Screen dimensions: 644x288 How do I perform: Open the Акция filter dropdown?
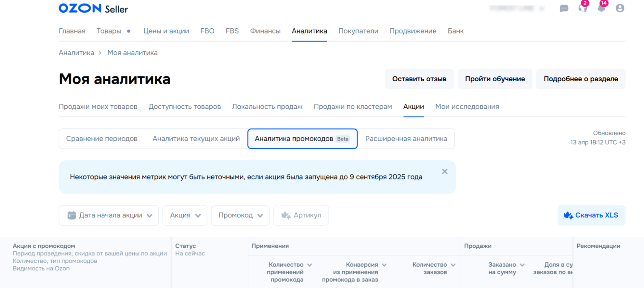(x=185, y=215)
